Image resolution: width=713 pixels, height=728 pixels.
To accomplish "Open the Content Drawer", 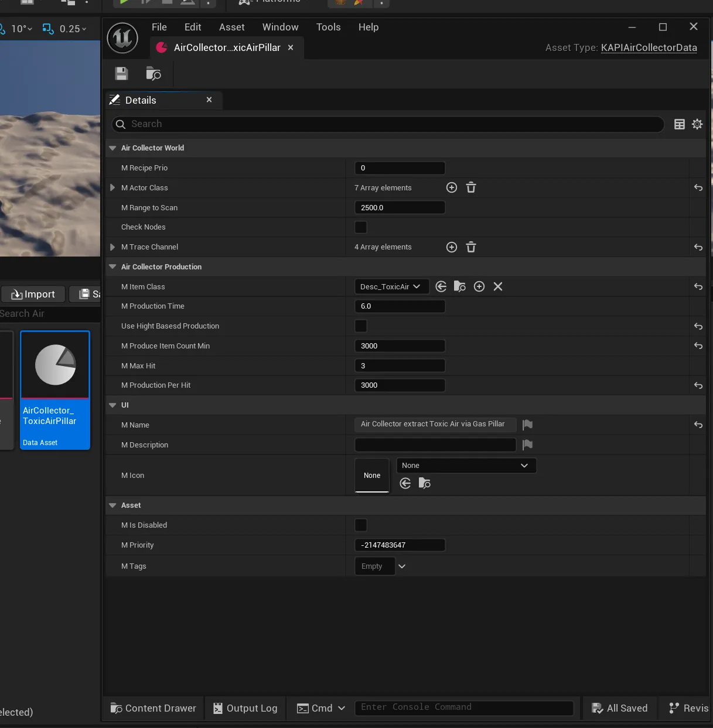I will click(153, 708).
